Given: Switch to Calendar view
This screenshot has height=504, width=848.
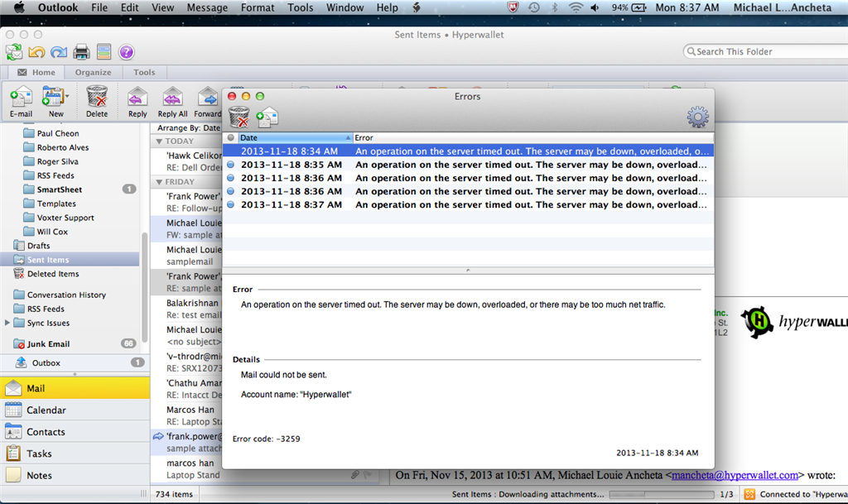Looking at the screenshot, I should pos(75,410).
